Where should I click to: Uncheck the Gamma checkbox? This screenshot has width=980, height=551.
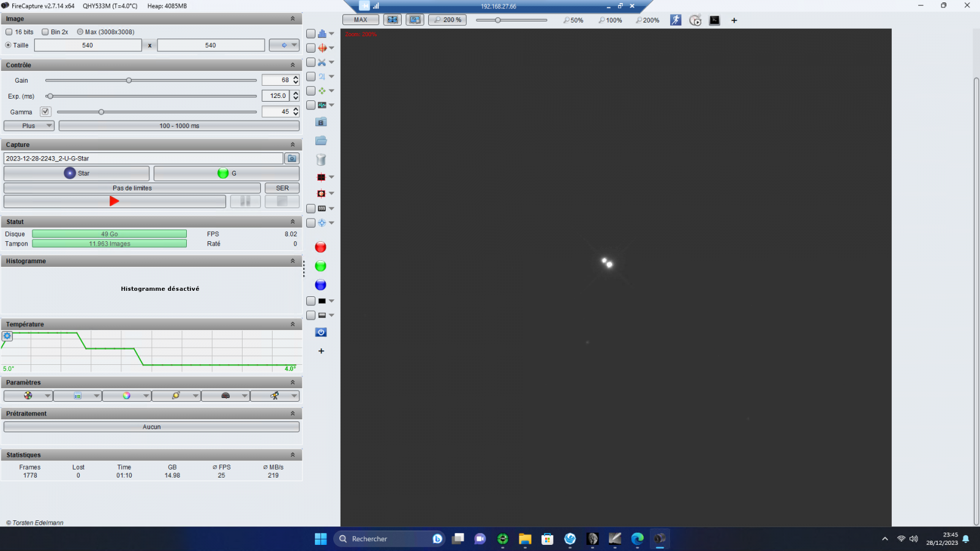[x=45, y=111]
